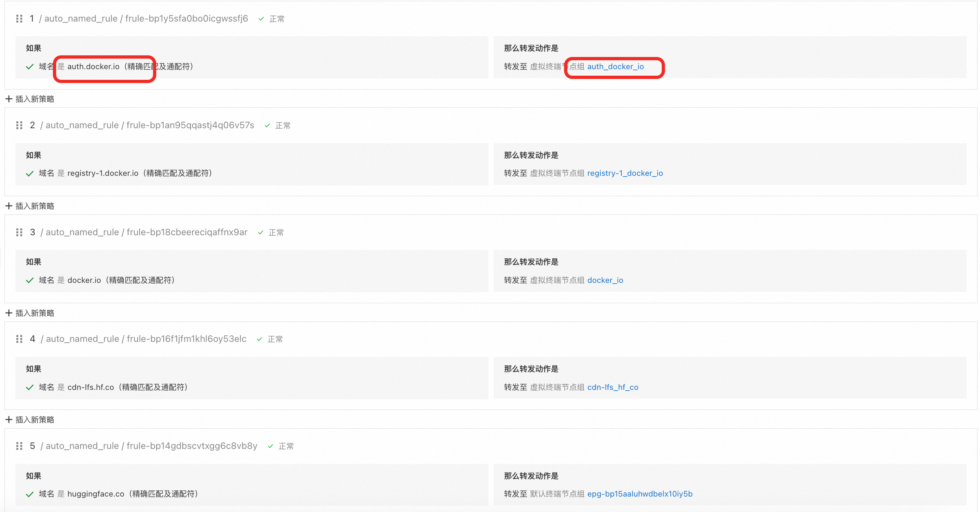980x512 pixels.
Task: Click plus icon to insert policy after rule 4
Action: (x=9, y=420)
